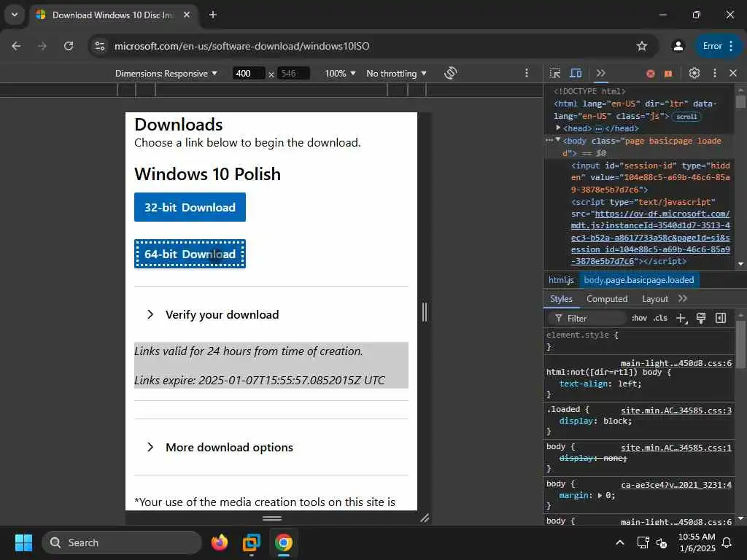
Task: Click the width input showing 400
Action: point(248,74)
